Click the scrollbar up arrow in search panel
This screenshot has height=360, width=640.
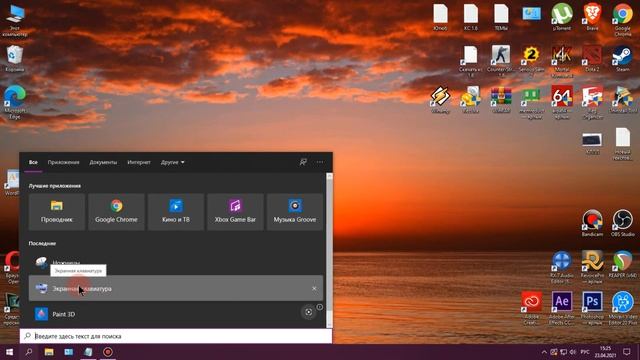tap(329, 176)
